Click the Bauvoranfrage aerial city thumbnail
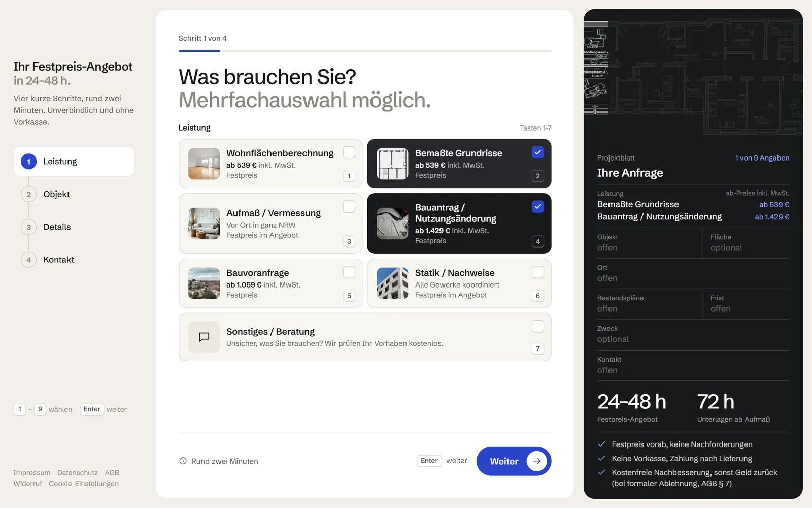 204,283
